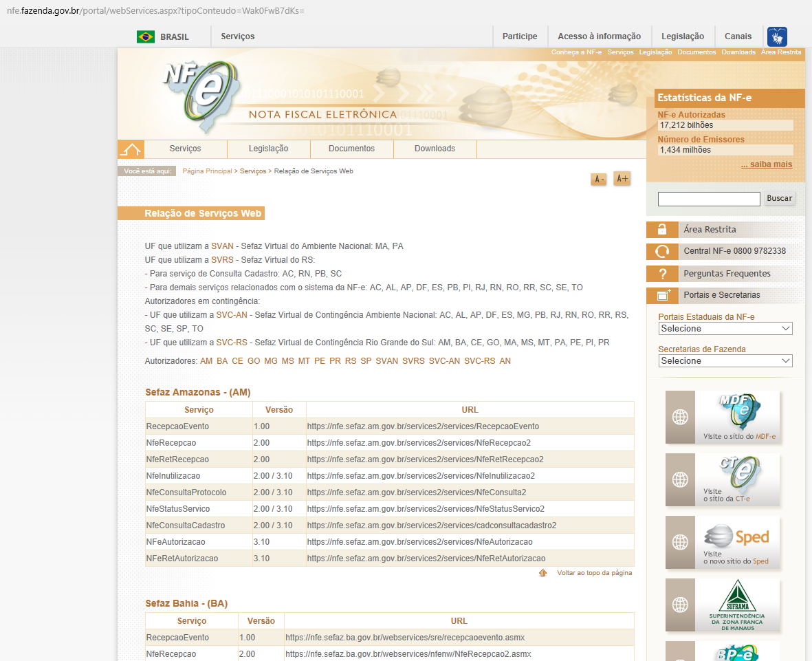Click the Buscar search button
Viewport: 812px width, 661px height.
[780, 198]
